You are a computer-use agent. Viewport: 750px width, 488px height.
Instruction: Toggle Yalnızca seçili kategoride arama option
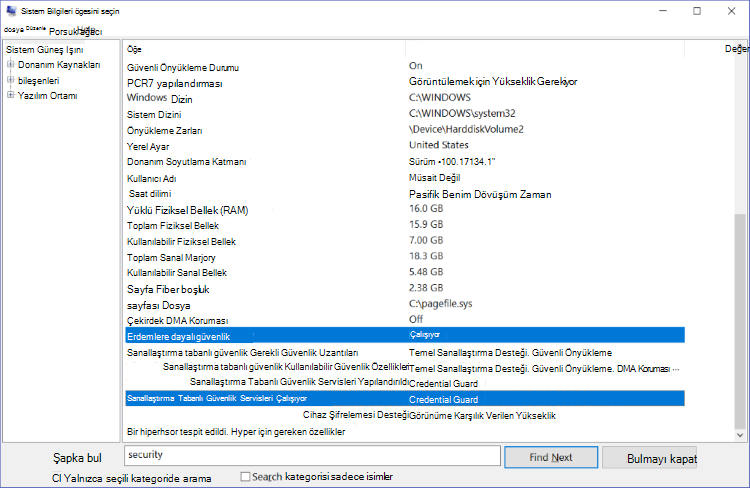point(132,478)
